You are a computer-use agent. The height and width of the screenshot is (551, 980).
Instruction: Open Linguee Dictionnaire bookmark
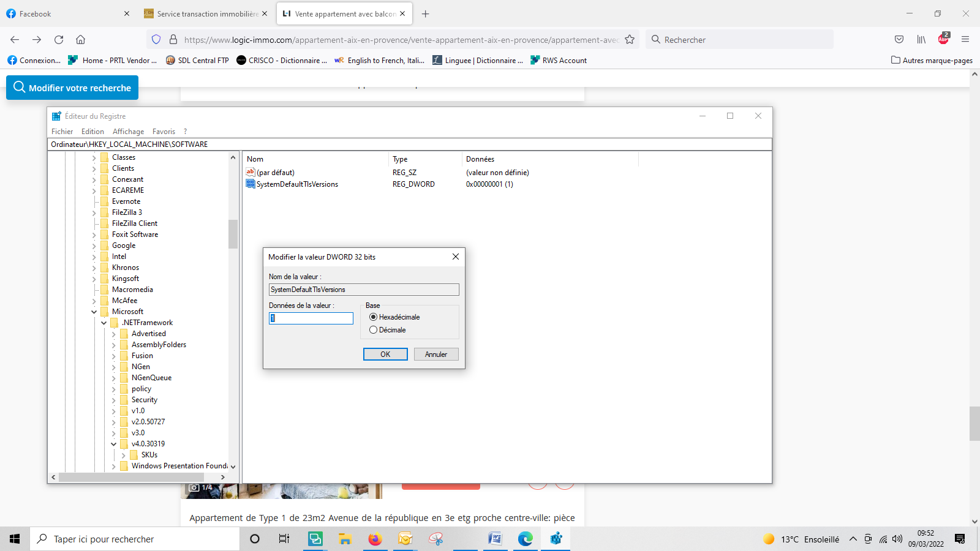pyautogui.click(x=478, y=61)
